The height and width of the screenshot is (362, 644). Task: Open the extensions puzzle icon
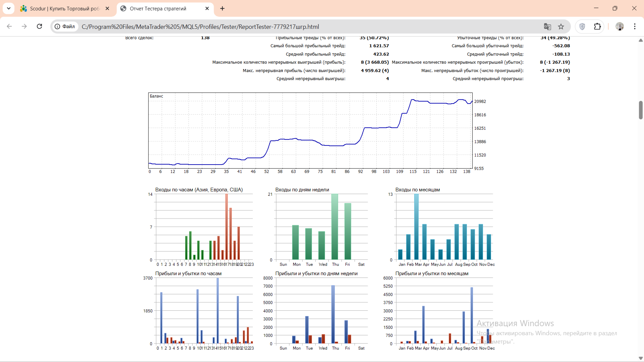tap(597, 26)
